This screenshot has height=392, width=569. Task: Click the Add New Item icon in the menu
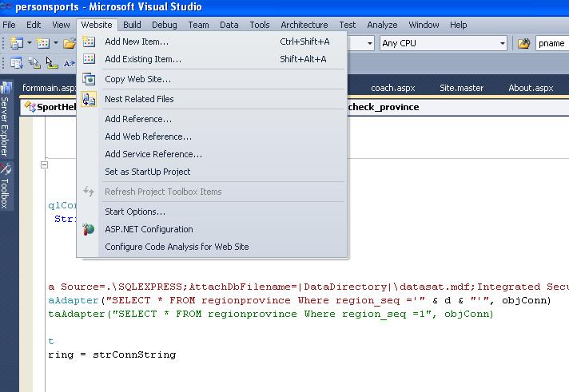(89, 42)
